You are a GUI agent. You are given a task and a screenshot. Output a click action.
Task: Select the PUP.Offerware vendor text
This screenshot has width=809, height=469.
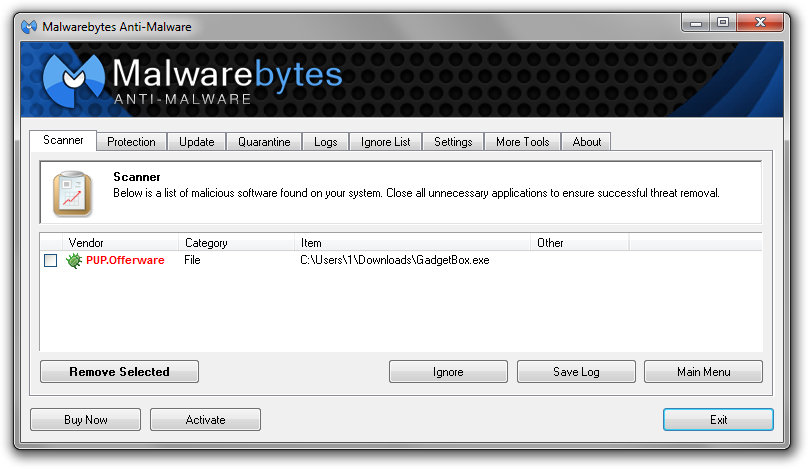point(125,260)
